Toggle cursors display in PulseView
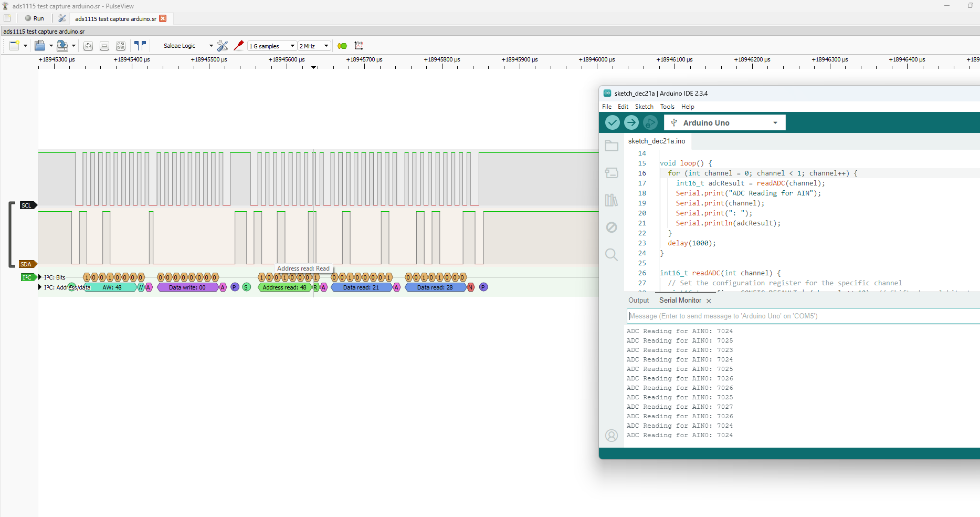The image size is (980, 517). (140, 46)
